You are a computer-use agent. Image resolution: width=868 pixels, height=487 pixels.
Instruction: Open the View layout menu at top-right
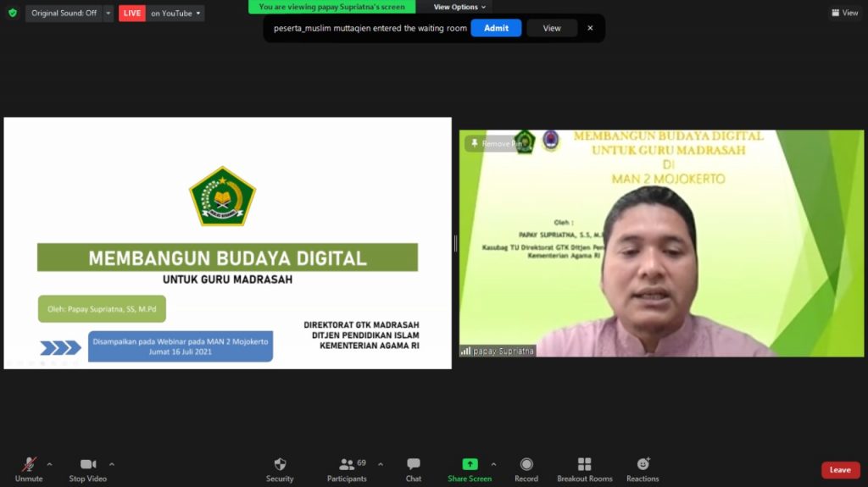[x=845, y=13]
